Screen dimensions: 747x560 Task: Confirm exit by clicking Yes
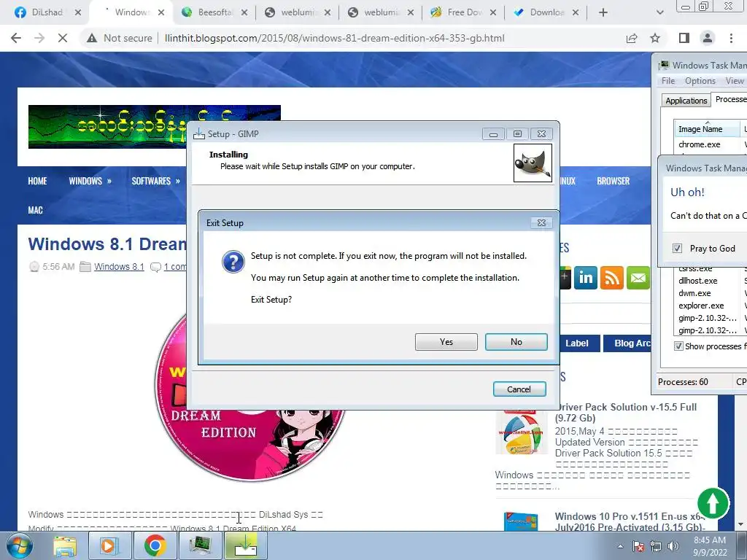coord(446,342)
